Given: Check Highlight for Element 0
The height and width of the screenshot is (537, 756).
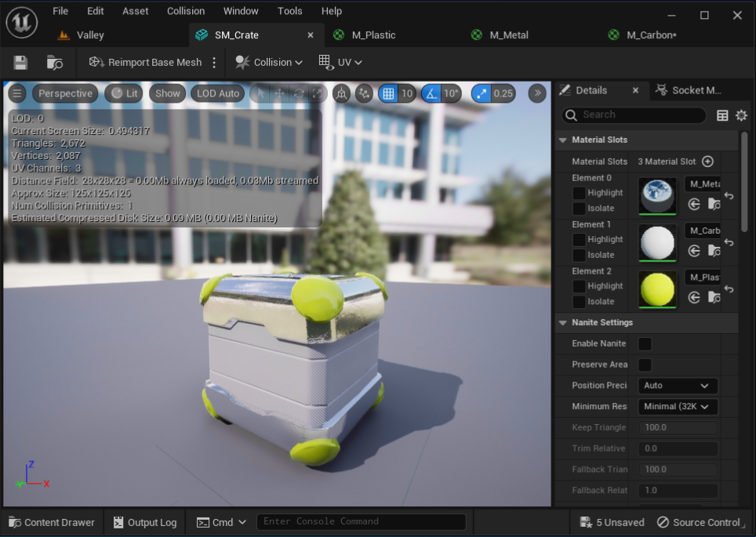Looking at the screenshot, I should click(579, 192).
